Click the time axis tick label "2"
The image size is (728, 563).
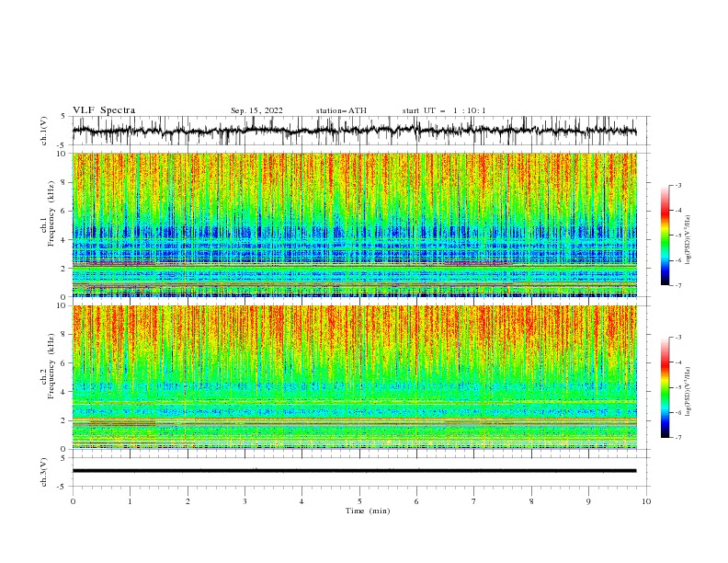pos(188,501)
